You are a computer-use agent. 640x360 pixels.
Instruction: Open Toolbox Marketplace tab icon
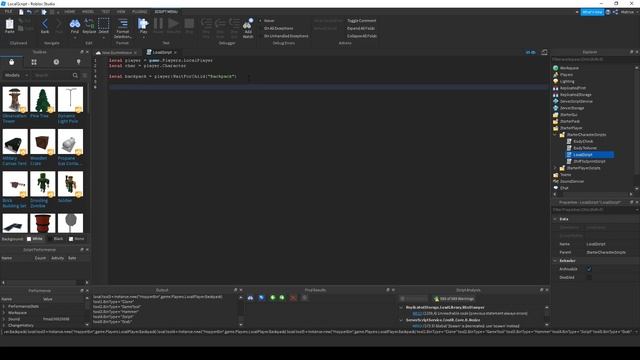[11, 62]
